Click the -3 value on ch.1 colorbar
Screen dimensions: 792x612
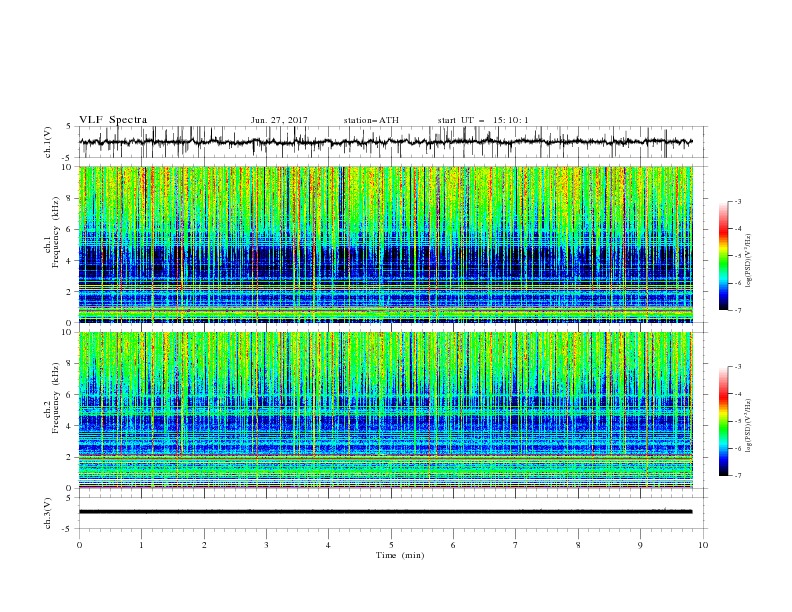(738, 201)
